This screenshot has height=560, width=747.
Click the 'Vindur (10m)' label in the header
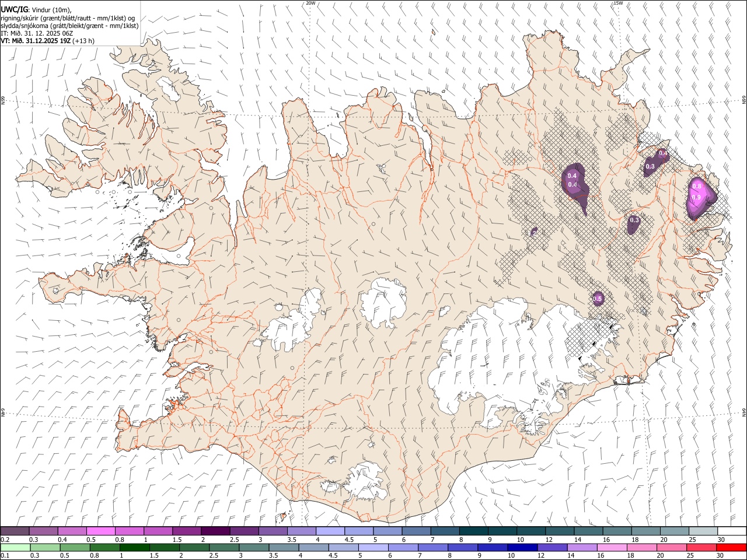52,10
